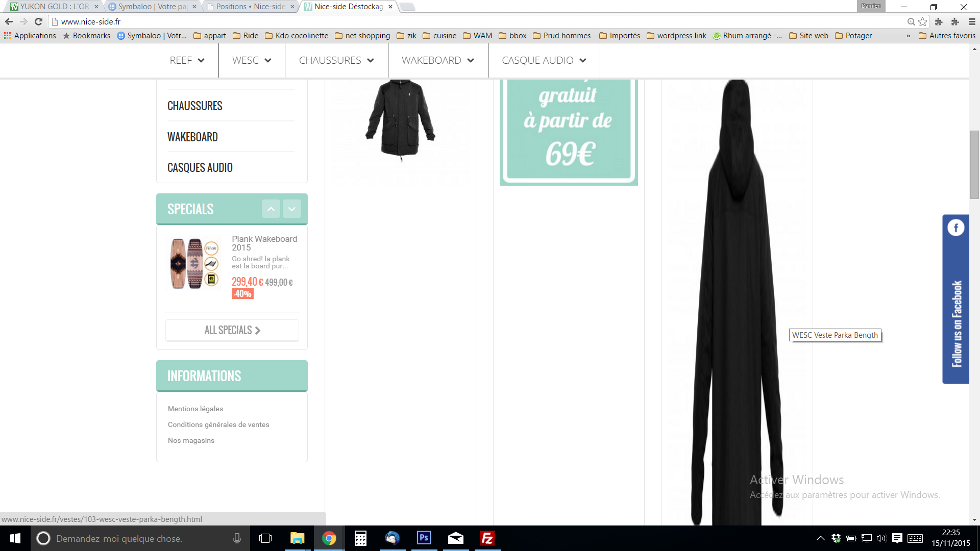Open CASQUES AUDIO in the sidebar categories
The height and width of the screenshot is (551, 980).
click(x=200, y=168)
